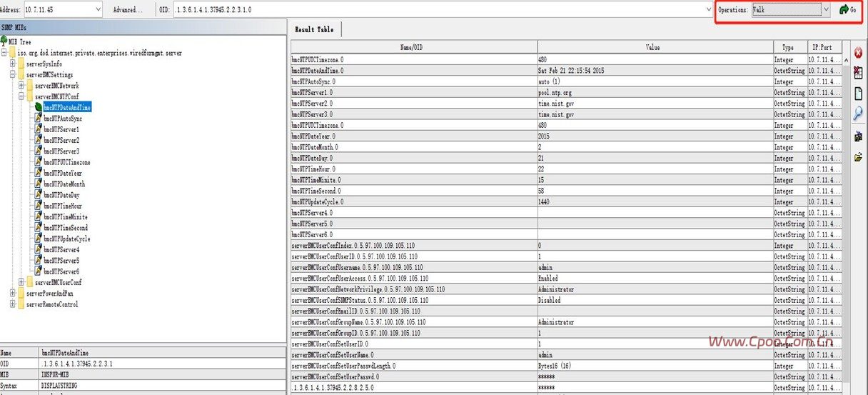The width and height of the screenshot is (868, 395).
Task: Expand the serverBMCUserConf tree node
Action: pos(21,282)
